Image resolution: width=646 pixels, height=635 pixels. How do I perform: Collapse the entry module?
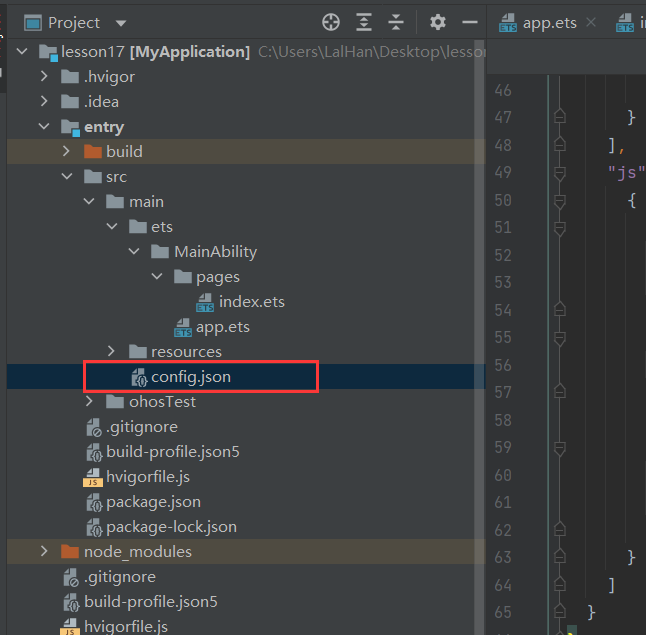(x=44, y=127)
